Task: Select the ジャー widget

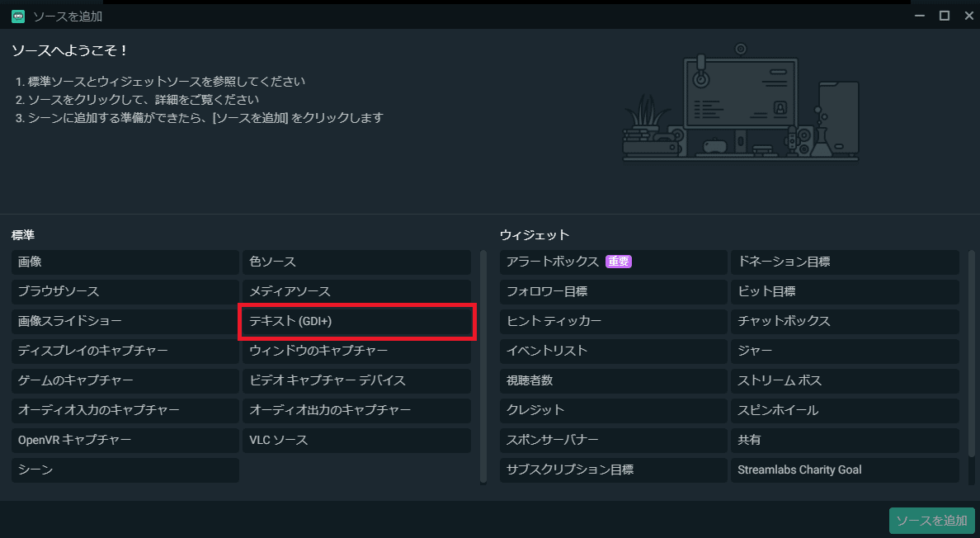Action: pyautogui.click(x=845, y=352)
